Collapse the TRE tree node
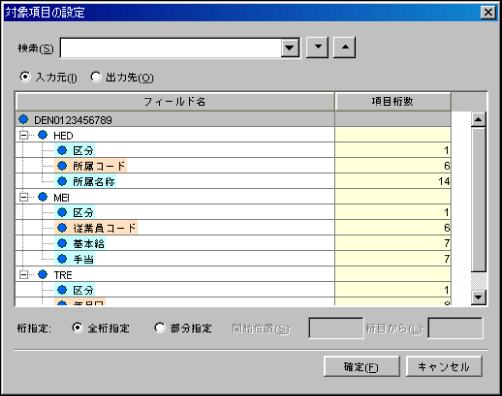This screenshot has width=502, height=396. [24, 275]
